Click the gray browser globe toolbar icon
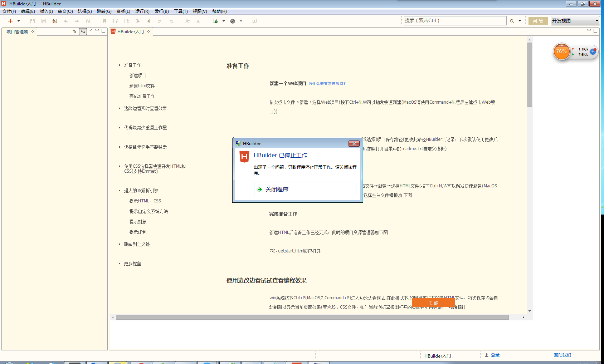The height and width of the screenshot is (364, 604). coord(233,21)
